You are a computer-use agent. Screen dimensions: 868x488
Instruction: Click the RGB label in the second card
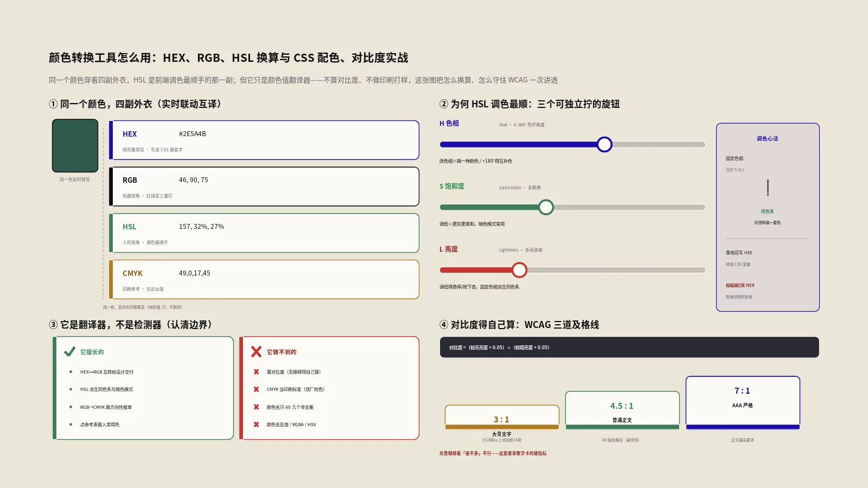(130, 180)
